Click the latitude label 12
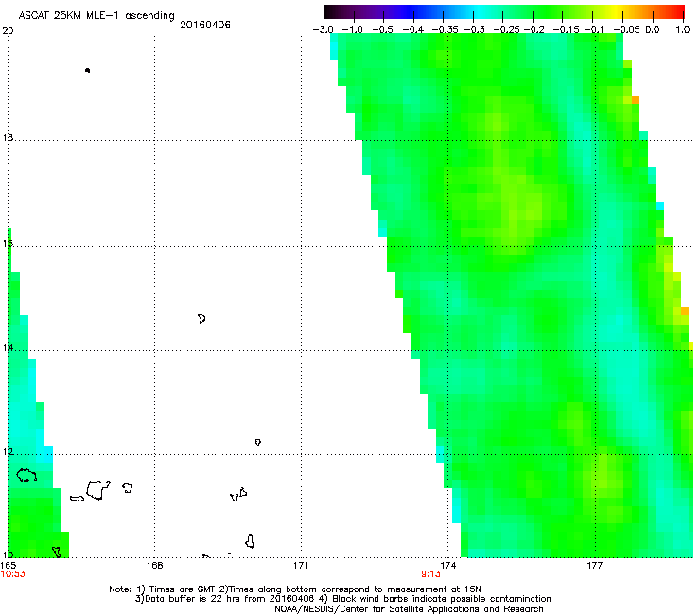This screenshot has width=700, height=615. 8,452
